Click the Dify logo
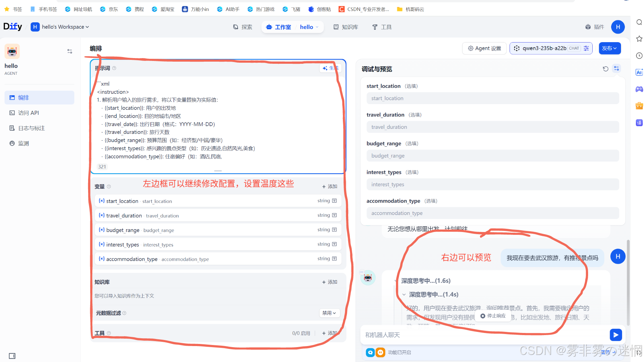Image resolution: width=644 pixels, height=362 pixels. (x=13, y=27)
